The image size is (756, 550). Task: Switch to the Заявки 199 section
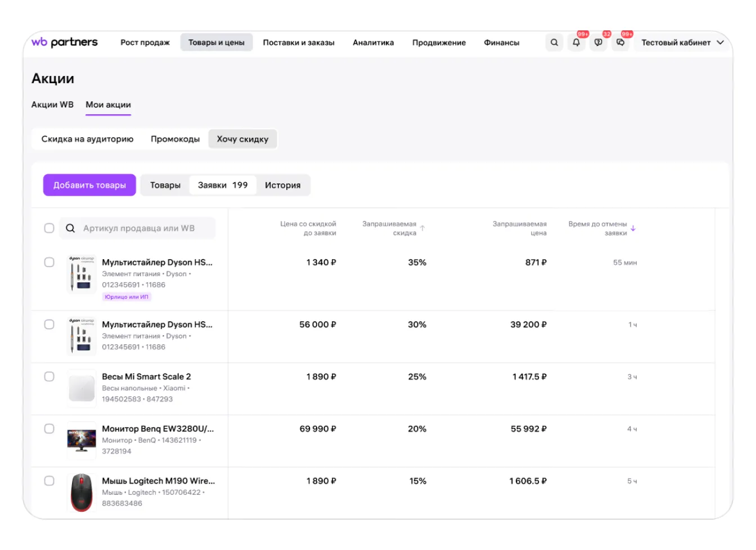coord(223,185)
